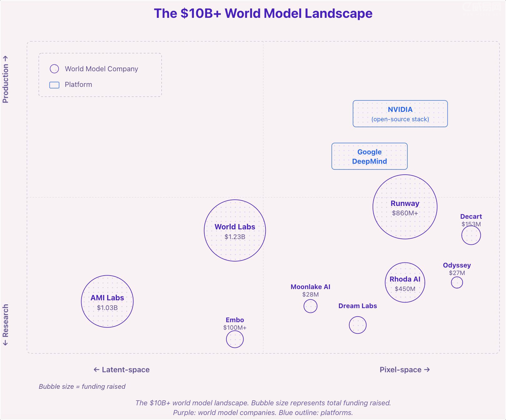Click the "$1.03B" funding value

pos(107,308)
